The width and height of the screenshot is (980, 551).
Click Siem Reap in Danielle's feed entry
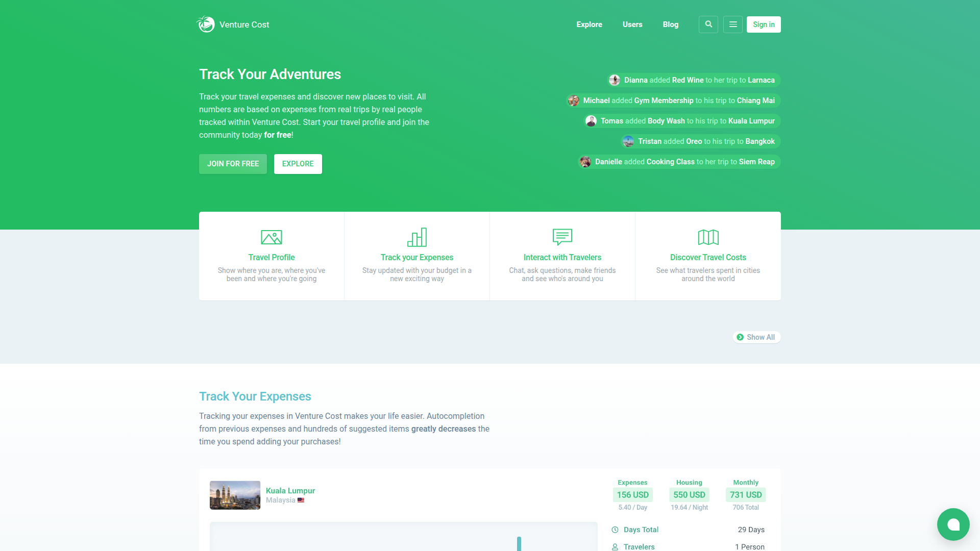757,162
